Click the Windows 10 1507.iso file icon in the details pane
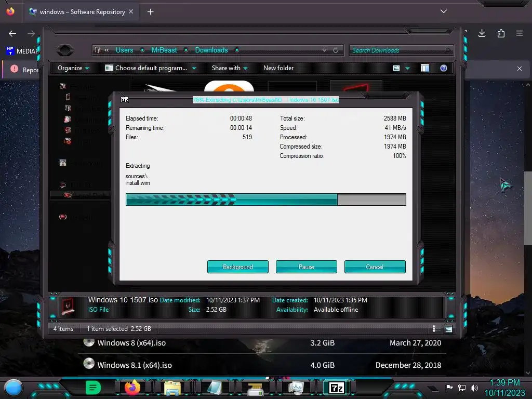Viewport: 532px width, 399px height. [68, 306]
